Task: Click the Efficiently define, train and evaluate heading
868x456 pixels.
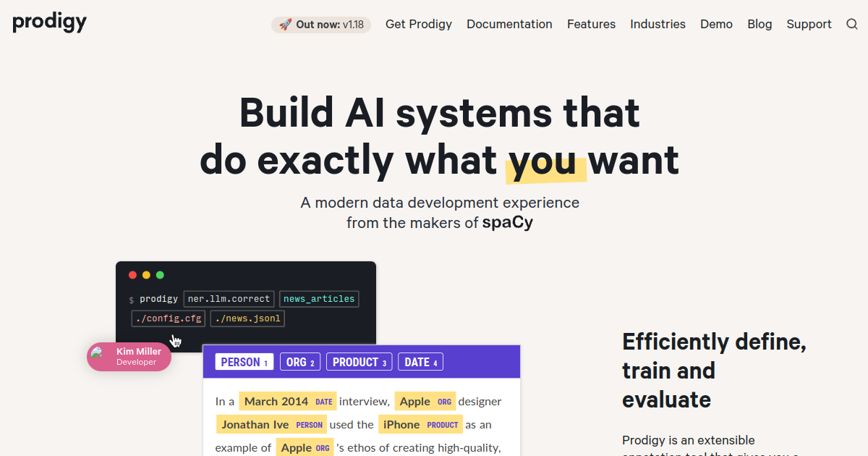Action: [714, 371]
